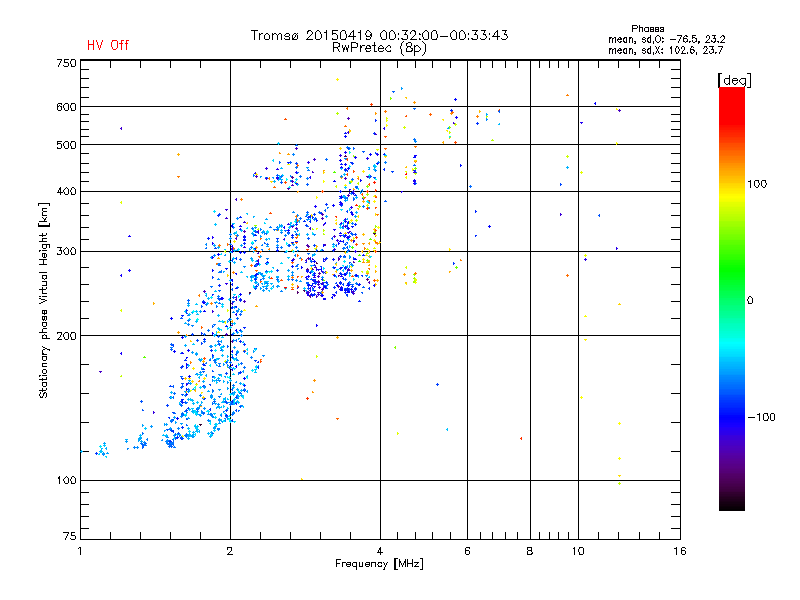Viewport: 800px width, 600px height.
Task: Click y-axis tick label '400'
Action: 66,191
